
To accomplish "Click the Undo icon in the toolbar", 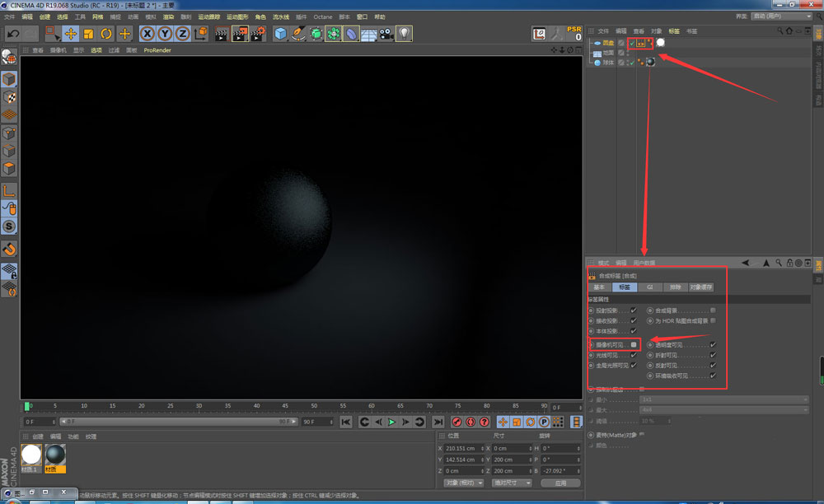I will (x=12, y=33).
